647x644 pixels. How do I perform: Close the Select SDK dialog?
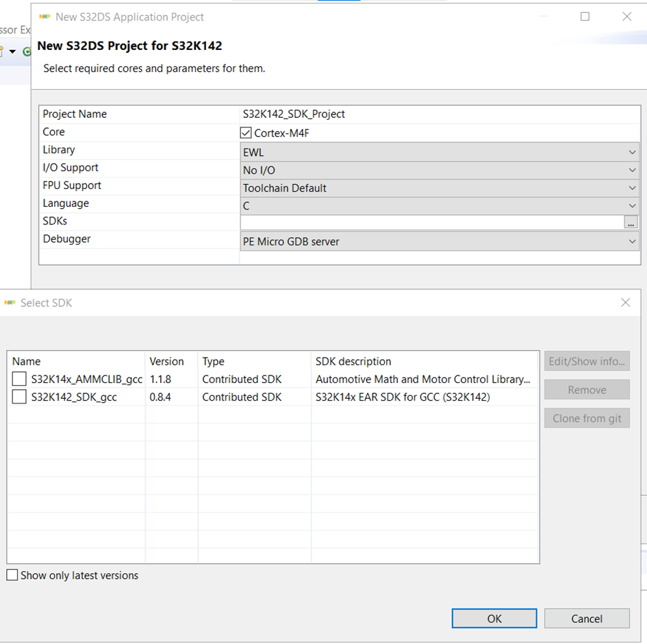tap(625, 302)
